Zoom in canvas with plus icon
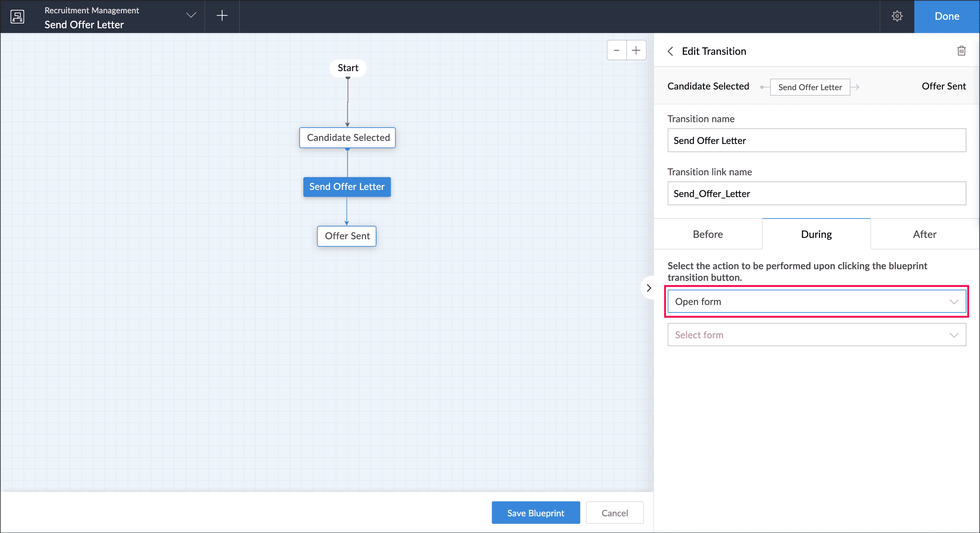Image resolution: width=980 pixels, height=533 pixels. point(636,50)
